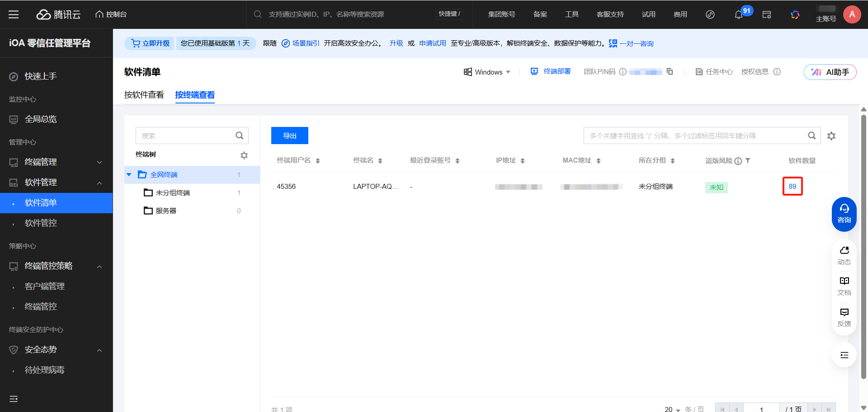Click 申请试用 trial link
Image resolution: width=868 pixels, height=412 pixels.
432,43
